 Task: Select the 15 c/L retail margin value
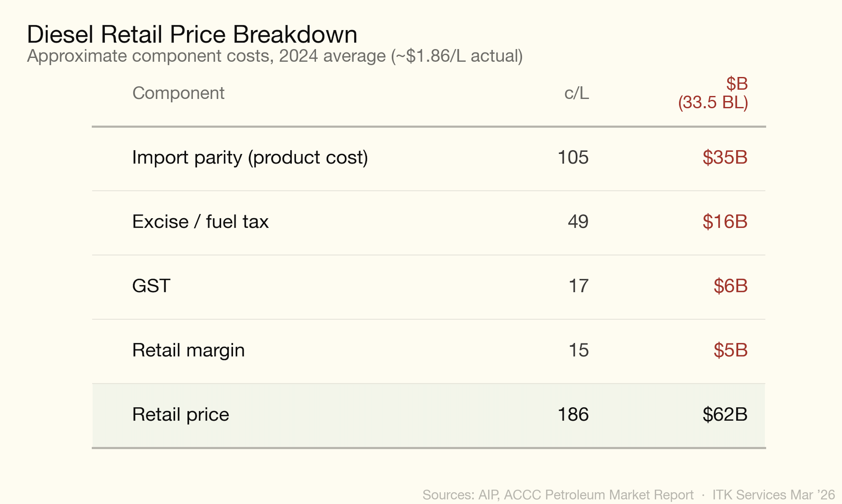(x=578, y=350)
